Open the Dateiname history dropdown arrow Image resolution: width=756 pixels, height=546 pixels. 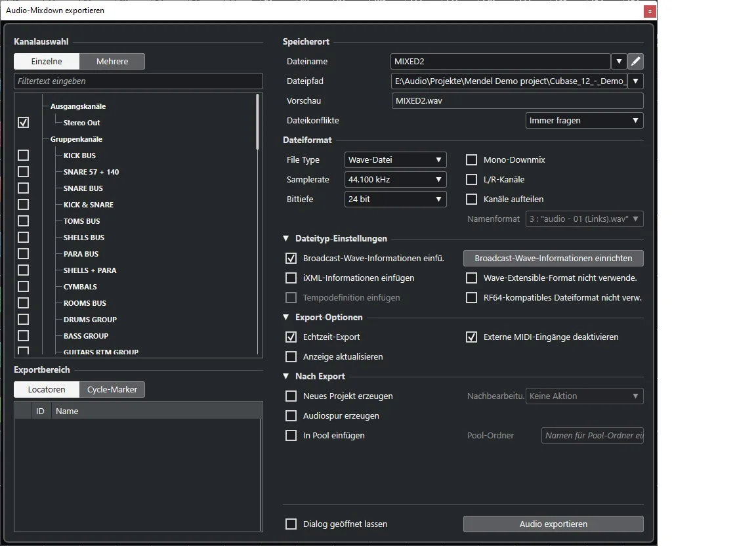(619, 61)
